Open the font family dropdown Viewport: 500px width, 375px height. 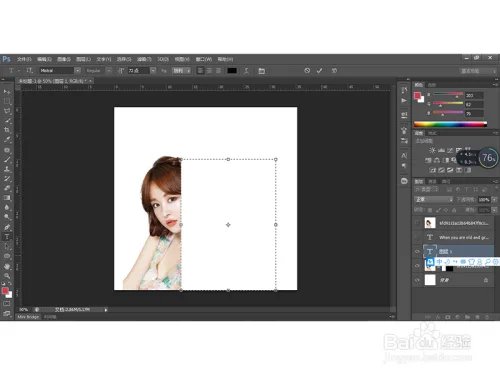(x=77, y=71)
